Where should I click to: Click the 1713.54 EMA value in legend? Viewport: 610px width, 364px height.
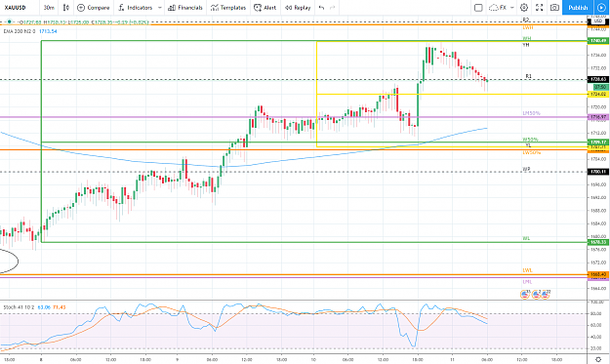point(48,31)
